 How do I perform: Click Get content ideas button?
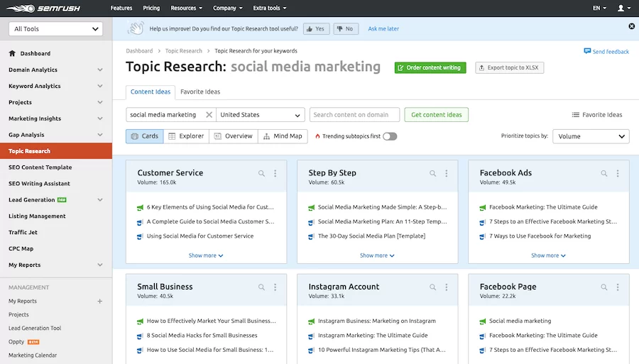pyautogui.click(x=437, y=115)
